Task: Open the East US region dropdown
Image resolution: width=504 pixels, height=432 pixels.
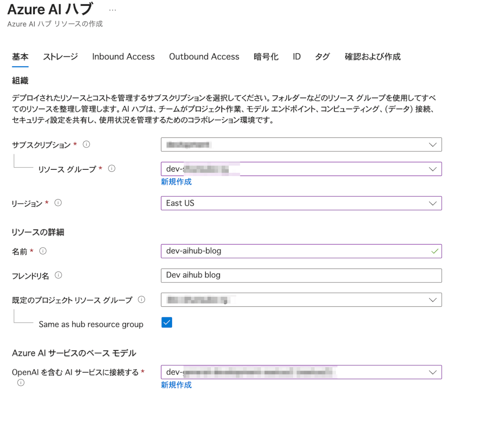Action: (x=301, y=203)
